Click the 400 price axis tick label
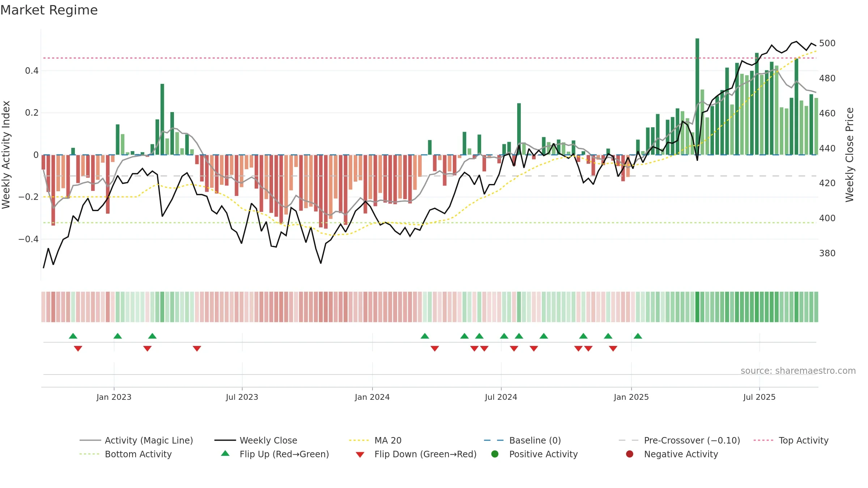This screenshot has height=488, width=868. pos(827,218)
